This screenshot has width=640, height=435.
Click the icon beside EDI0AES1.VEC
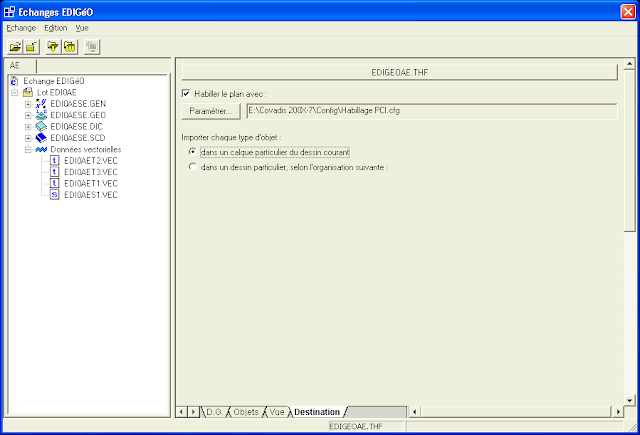coord(55,195)
